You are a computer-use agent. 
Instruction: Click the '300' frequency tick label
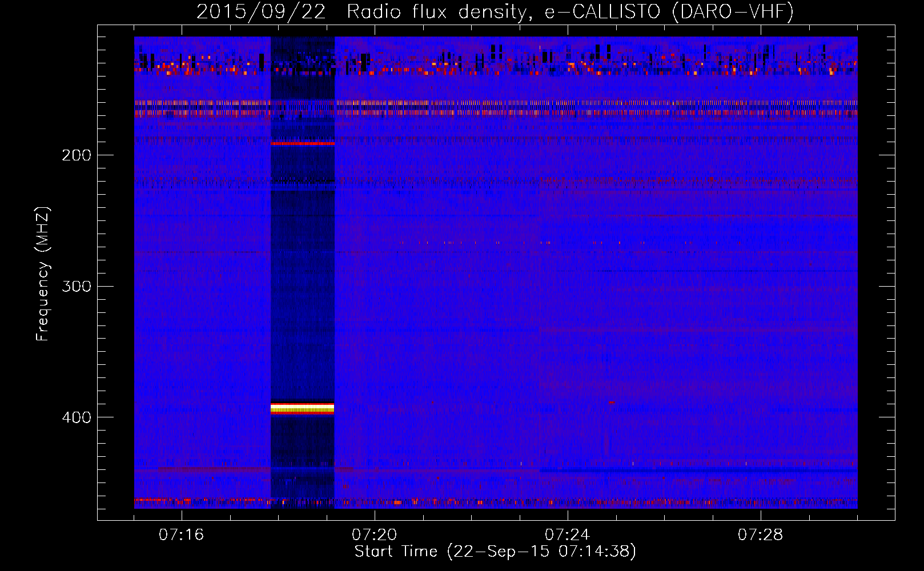pos(77,286)
